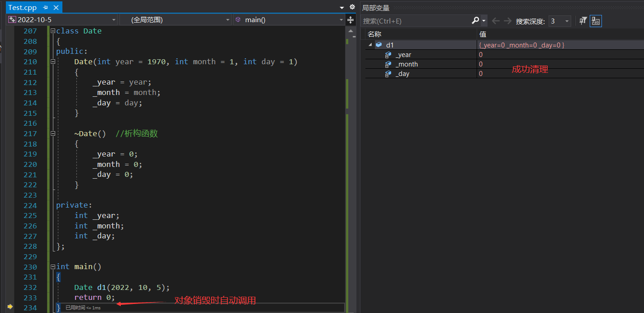Open editor window gear settings

(352, 7)
